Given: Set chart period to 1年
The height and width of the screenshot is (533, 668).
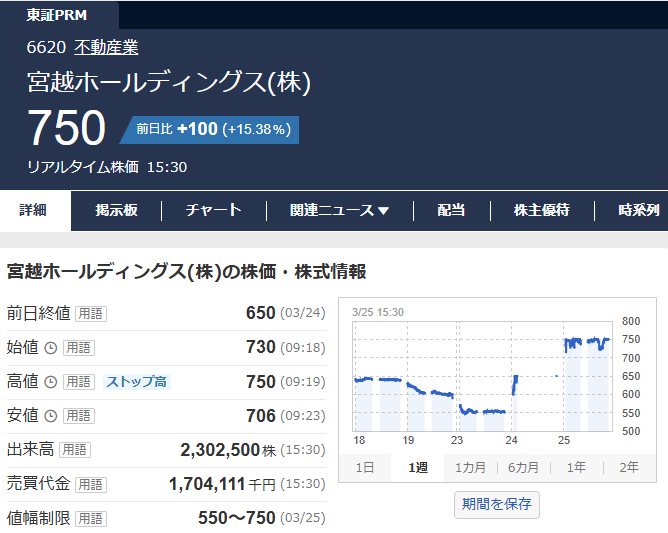Looking at the screenshot, I should (x=576, y=468).
